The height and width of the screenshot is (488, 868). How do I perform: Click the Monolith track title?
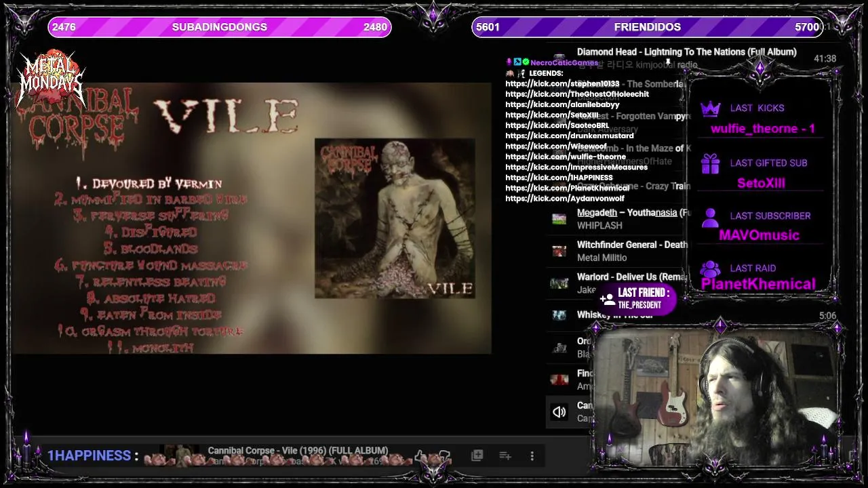tap(151, 348)
